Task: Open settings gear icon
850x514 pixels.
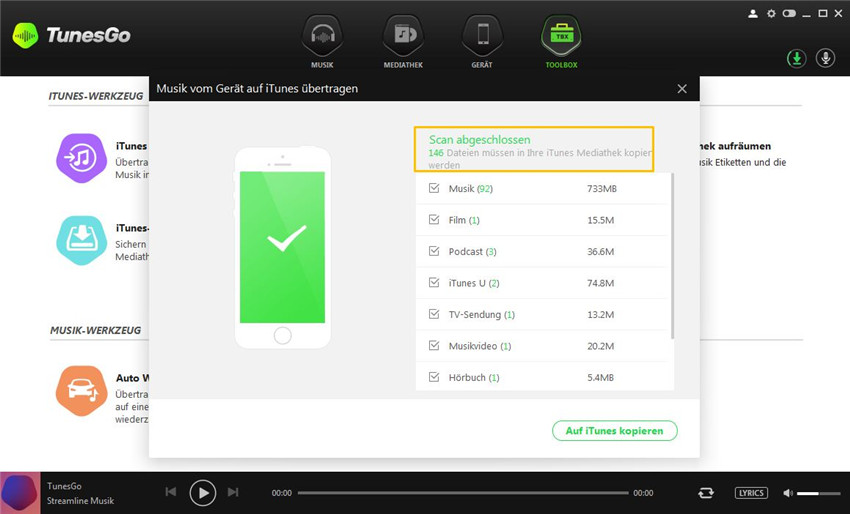Action: click(771, 14)
